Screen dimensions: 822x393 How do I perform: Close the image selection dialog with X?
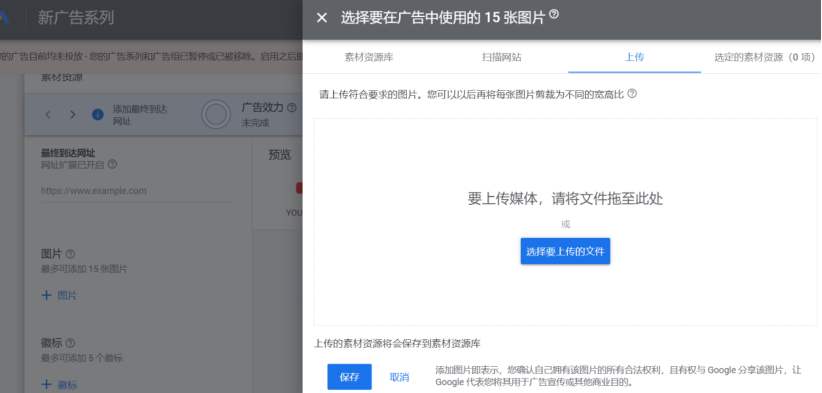322,18
